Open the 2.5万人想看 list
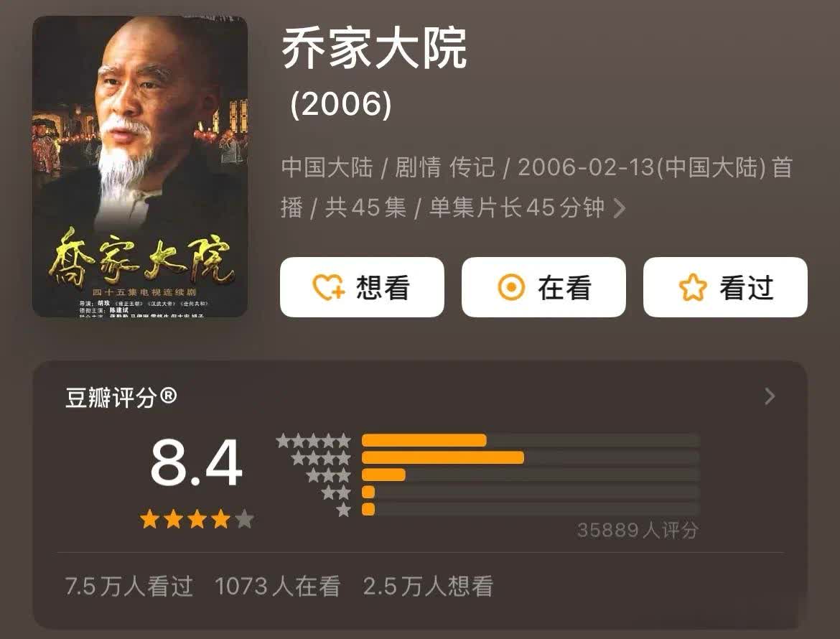Screen dimensions: 840x639 (x=428, y=586)
